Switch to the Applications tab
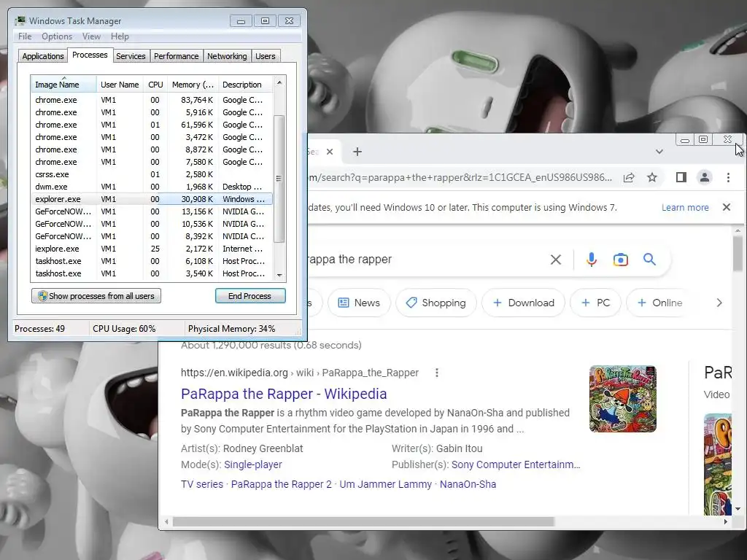The image size is (747, 560). [43, 56]
